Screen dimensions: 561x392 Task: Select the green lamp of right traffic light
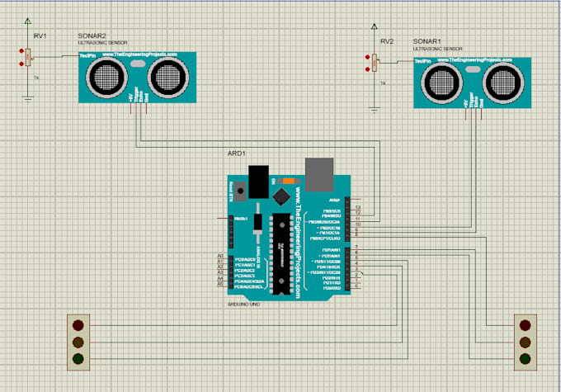(x=525, y=359)
